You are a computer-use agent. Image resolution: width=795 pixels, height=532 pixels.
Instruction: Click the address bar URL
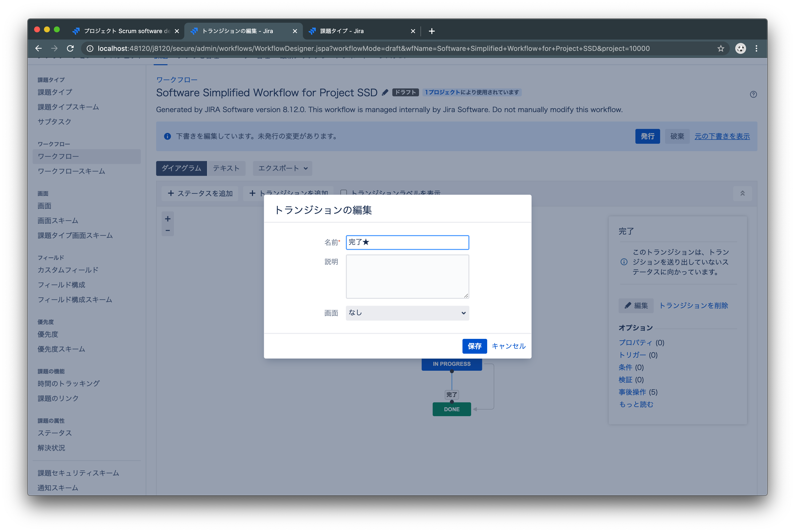(x=373, y=48)
